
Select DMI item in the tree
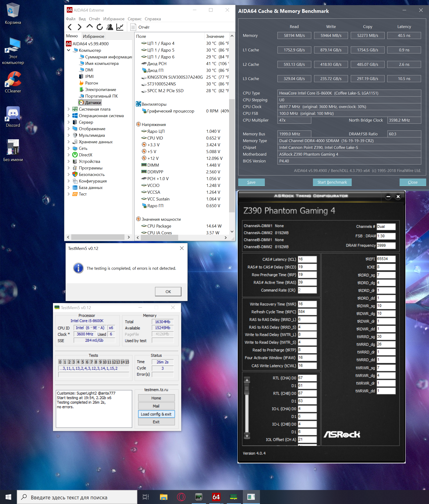point(86,70)
